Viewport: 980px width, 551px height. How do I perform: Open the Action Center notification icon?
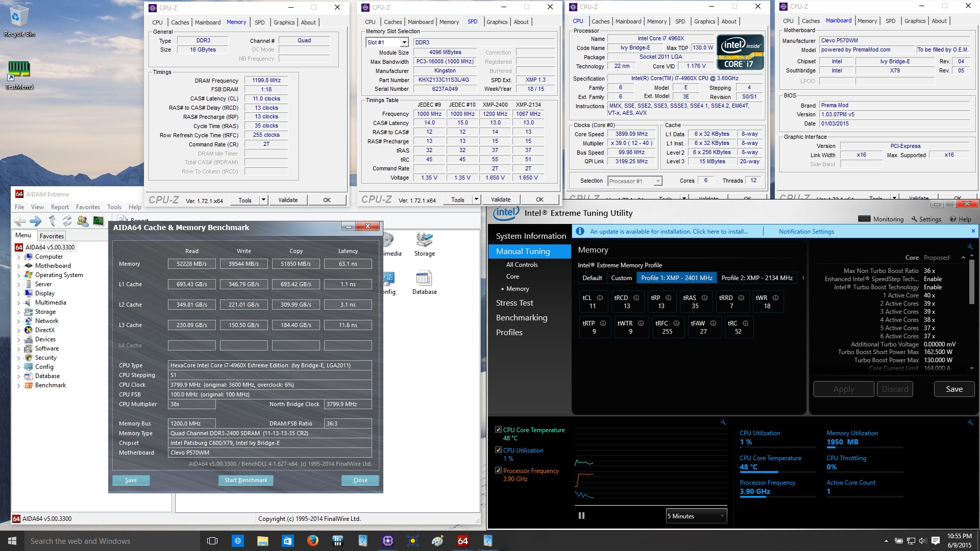(x=936, y=541)
